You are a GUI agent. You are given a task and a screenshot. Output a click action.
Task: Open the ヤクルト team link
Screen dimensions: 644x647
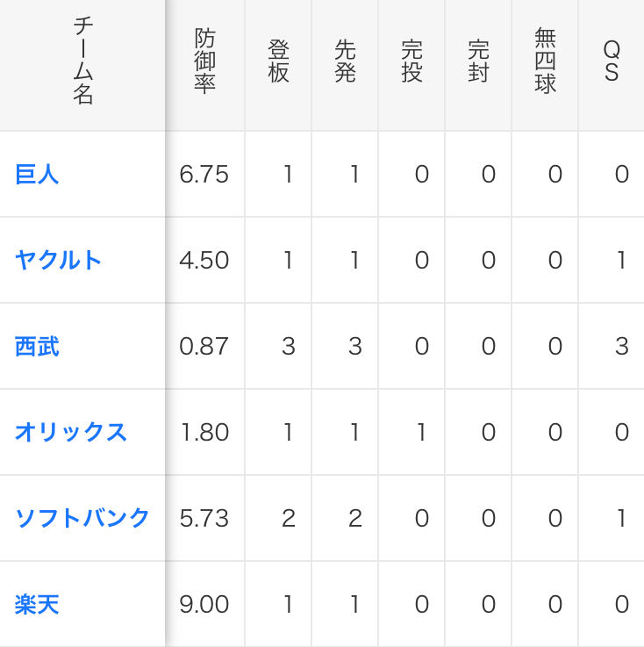click(58, 260)
